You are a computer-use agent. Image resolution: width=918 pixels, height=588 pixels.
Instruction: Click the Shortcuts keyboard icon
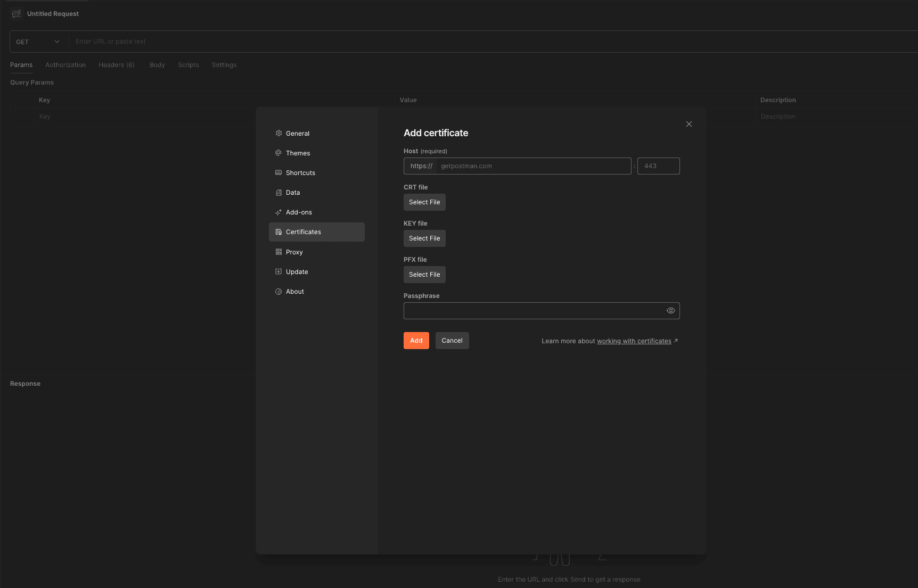[x=278, y=173]
